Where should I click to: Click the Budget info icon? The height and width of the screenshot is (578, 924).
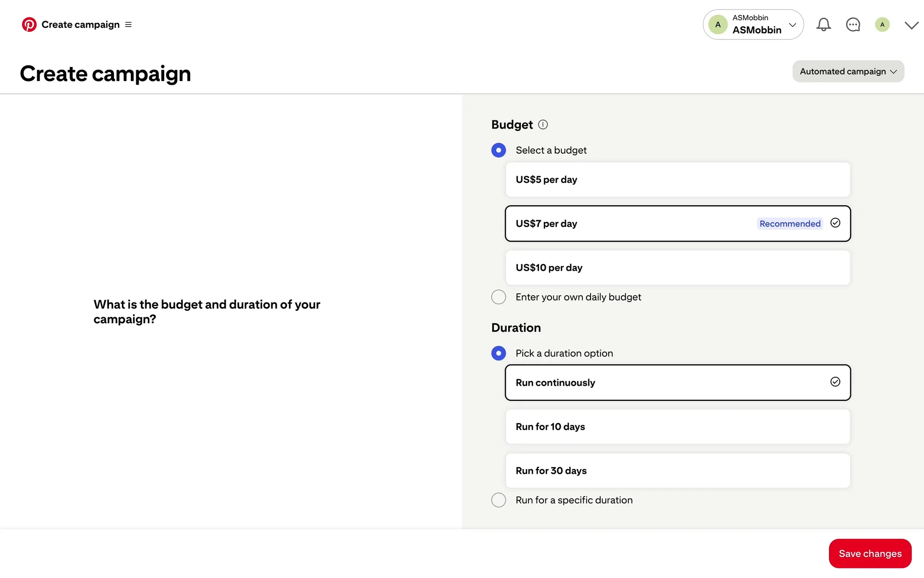click(543, 125)
